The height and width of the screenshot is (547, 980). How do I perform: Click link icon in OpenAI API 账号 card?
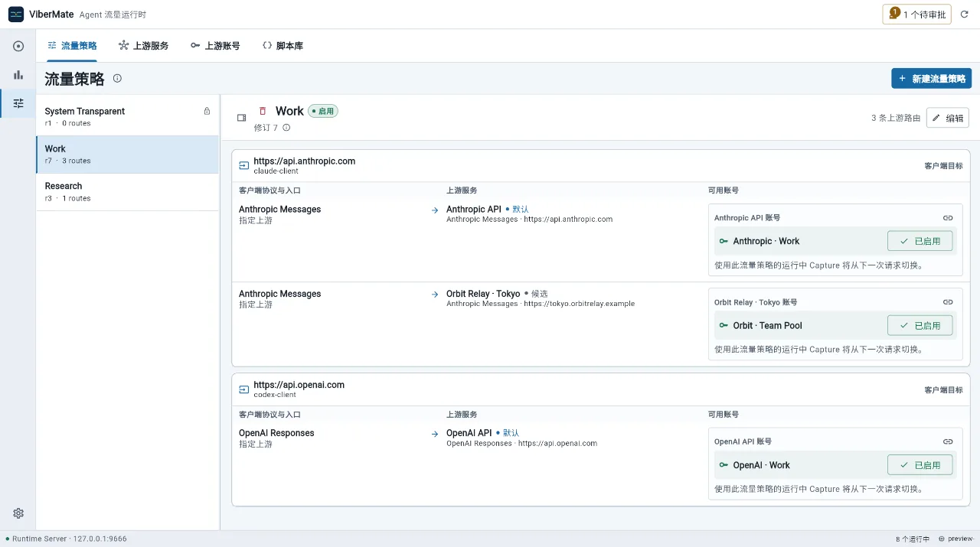pyautogui.click(x=948, y=441)
